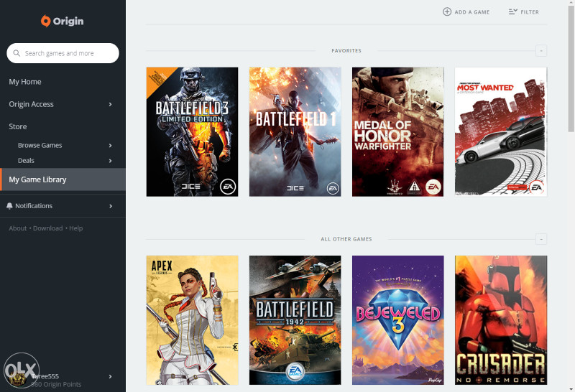
Task: Select My Game Library
Action: tap(63, 179)
